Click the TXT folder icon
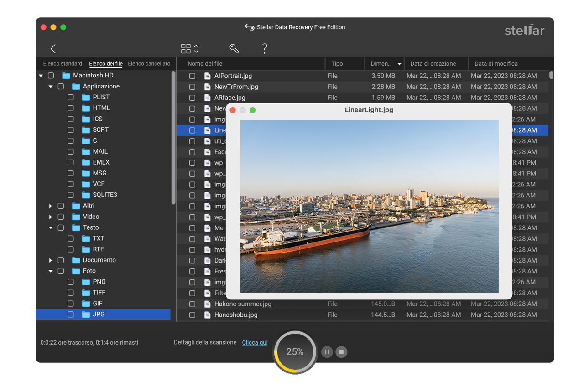The height and width of the screenshot is (392, 584). pos(86,238)
